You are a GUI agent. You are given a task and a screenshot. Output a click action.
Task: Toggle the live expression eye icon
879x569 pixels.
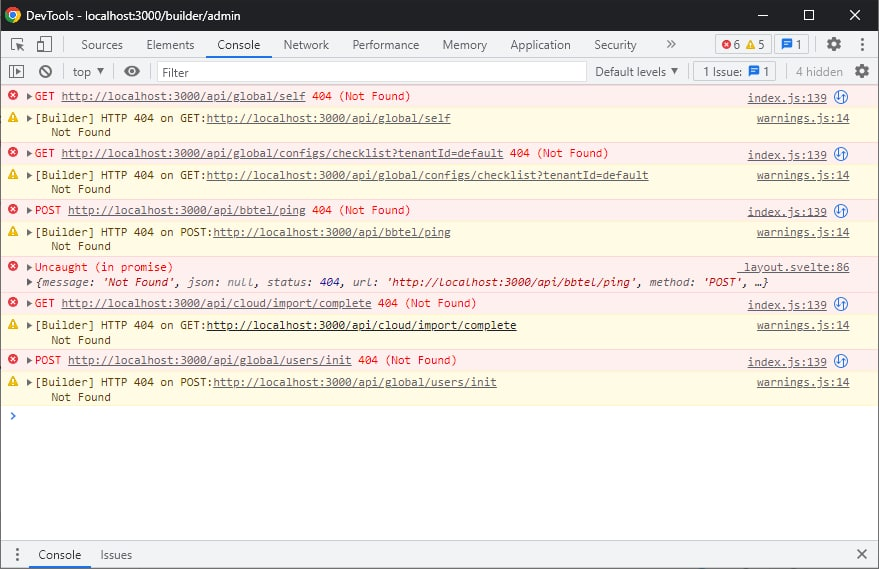coord(132,72)
